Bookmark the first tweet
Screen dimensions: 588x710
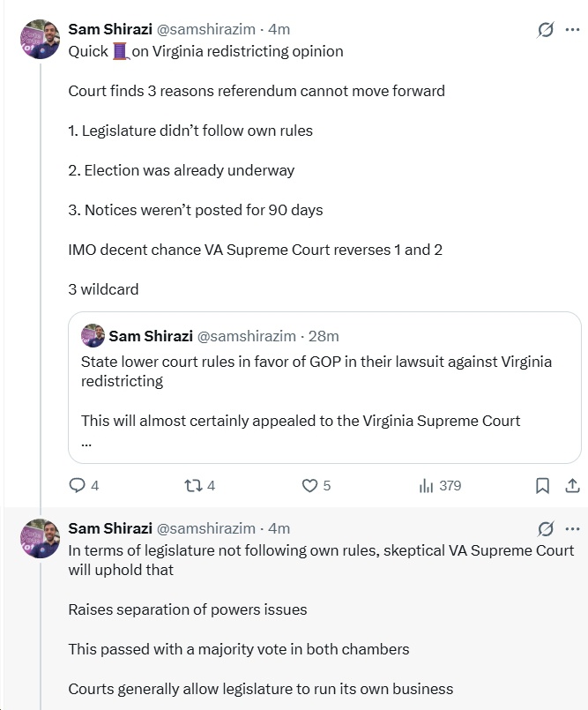[x=543, y=485]
